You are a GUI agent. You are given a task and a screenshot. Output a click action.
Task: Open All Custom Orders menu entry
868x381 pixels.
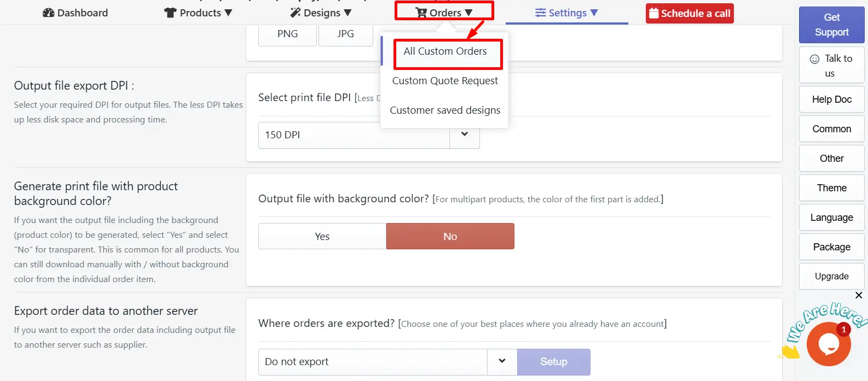click(445, 51)
